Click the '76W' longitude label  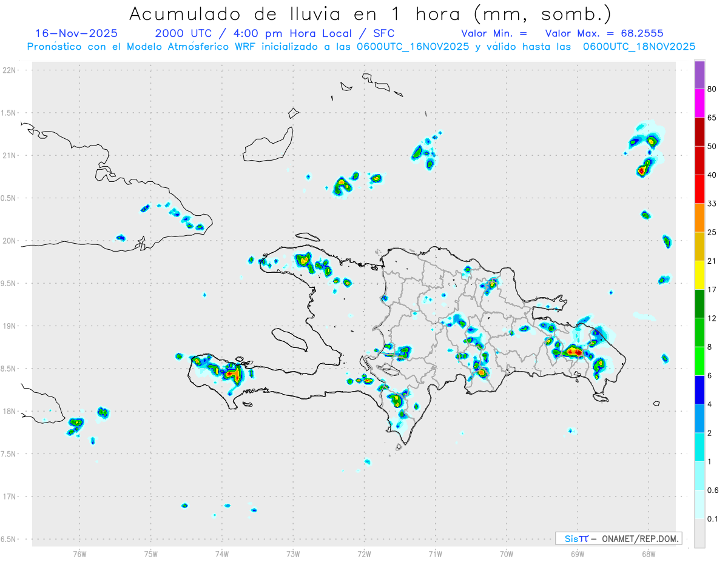(x=79, y=554)
